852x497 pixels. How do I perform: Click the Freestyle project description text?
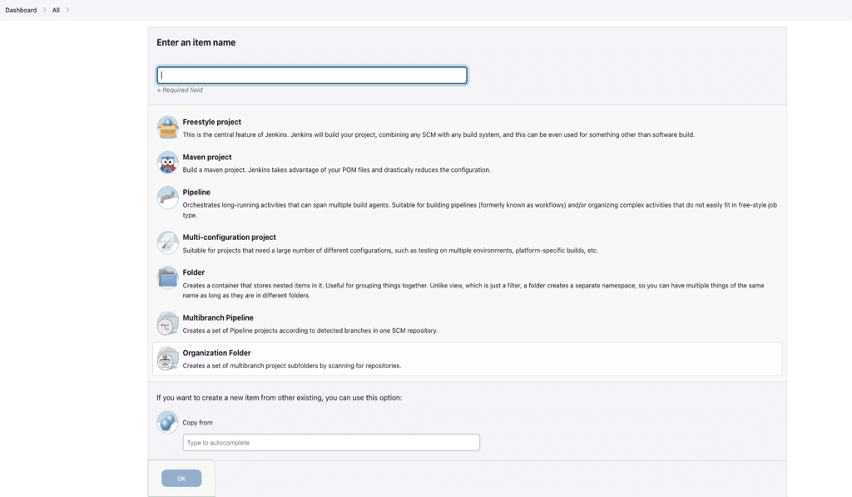(x=438, y=135)
